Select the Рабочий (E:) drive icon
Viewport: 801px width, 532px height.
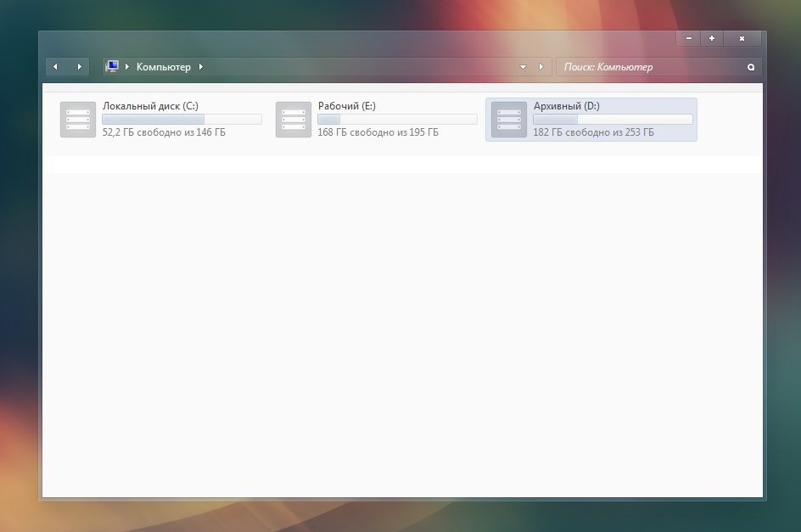(x=294, y=120)
